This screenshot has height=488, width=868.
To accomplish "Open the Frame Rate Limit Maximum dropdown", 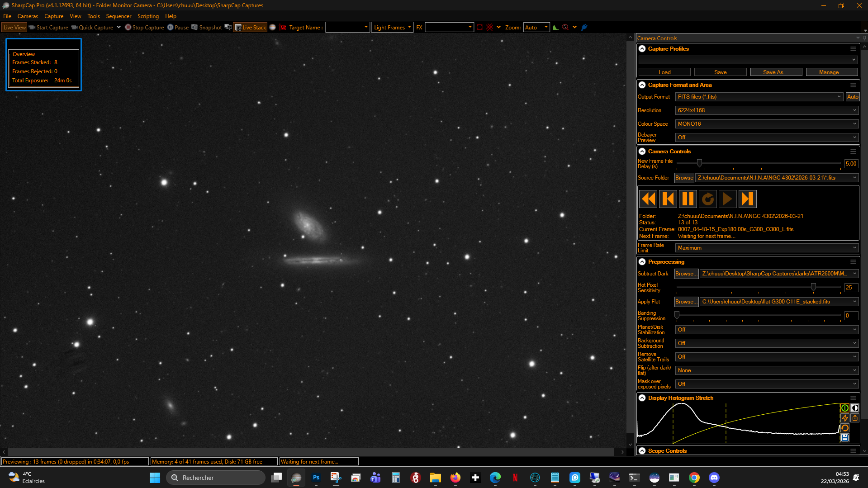I will 767,248.
